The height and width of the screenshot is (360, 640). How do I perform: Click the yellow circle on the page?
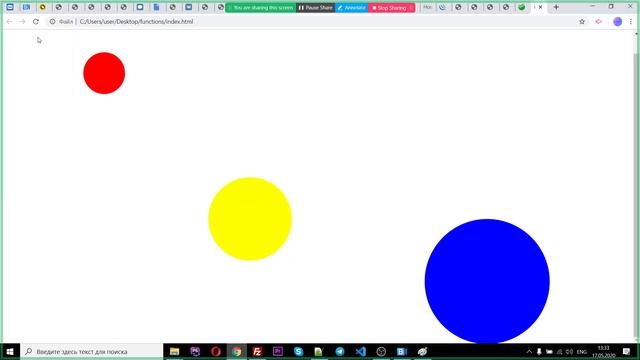[250, 219]
